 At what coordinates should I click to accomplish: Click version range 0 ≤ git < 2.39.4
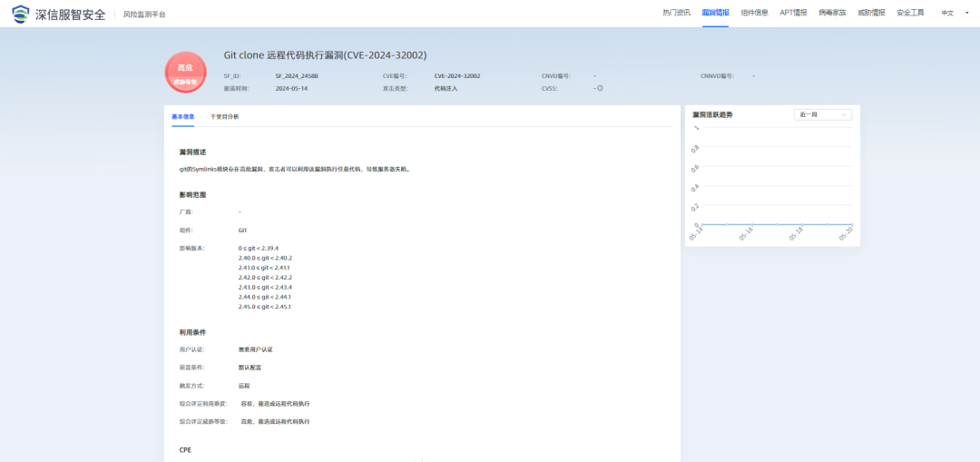pos(258,248)
